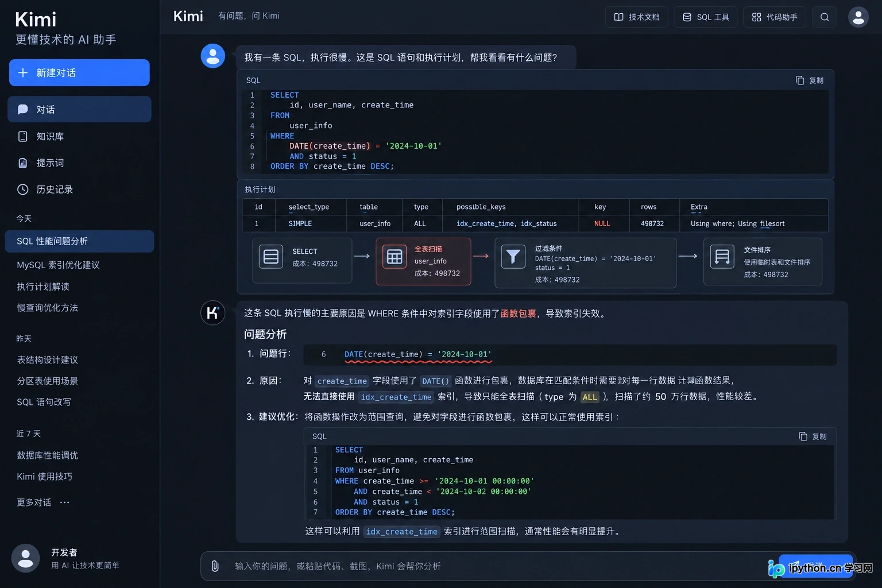The width and height of the screenshot is (882, 588).
Task: Open the SQL 语句改写 conversation
Action: pyautogui.click(x=44, y=402)
